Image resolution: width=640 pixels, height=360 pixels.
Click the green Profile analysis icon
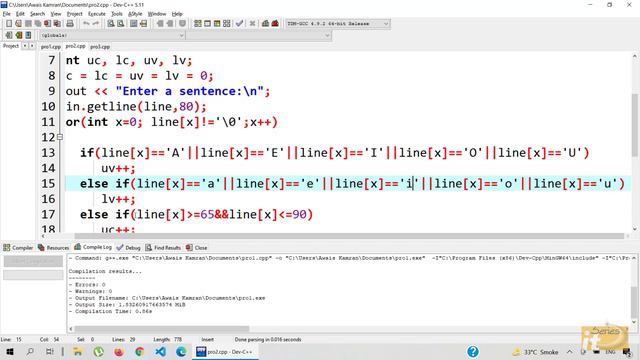point(266,24)
